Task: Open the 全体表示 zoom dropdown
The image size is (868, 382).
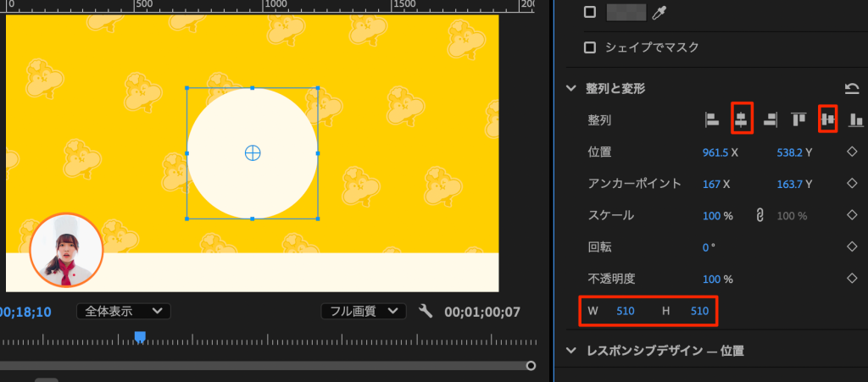Action: tap(124, 311)
